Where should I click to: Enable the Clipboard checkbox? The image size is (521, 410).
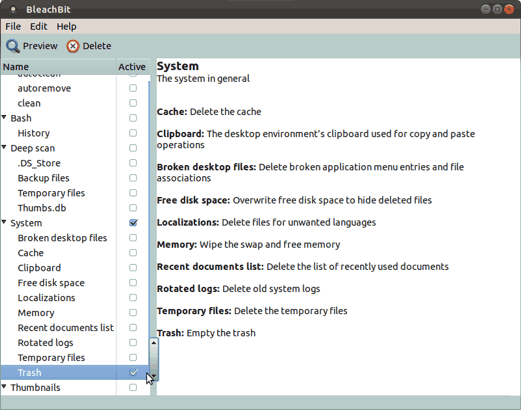click(x=133, y=268)
